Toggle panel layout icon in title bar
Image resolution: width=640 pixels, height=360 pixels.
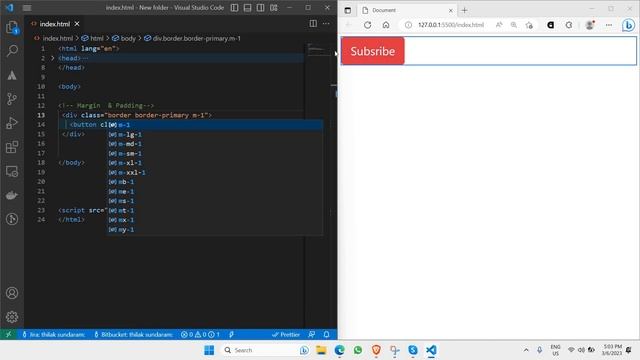(x=247, y=8)
